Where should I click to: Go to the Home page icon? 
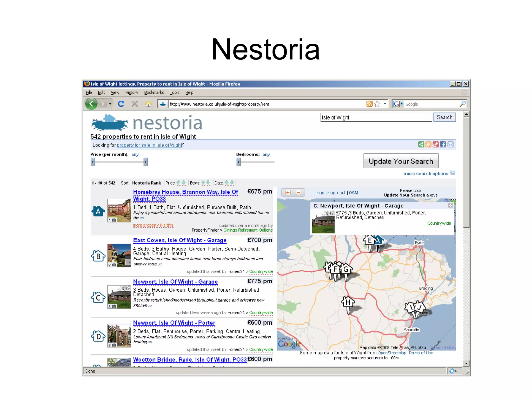[x=148, y=104]
